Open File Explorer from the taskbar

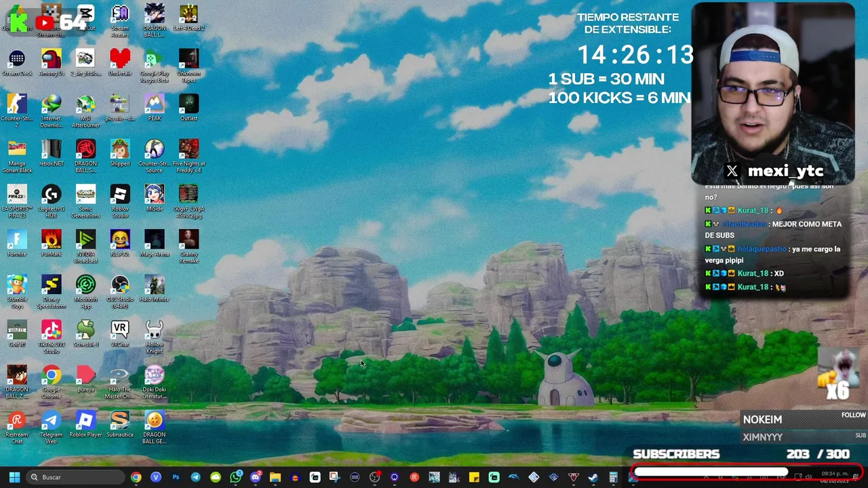tap(275, 477)
